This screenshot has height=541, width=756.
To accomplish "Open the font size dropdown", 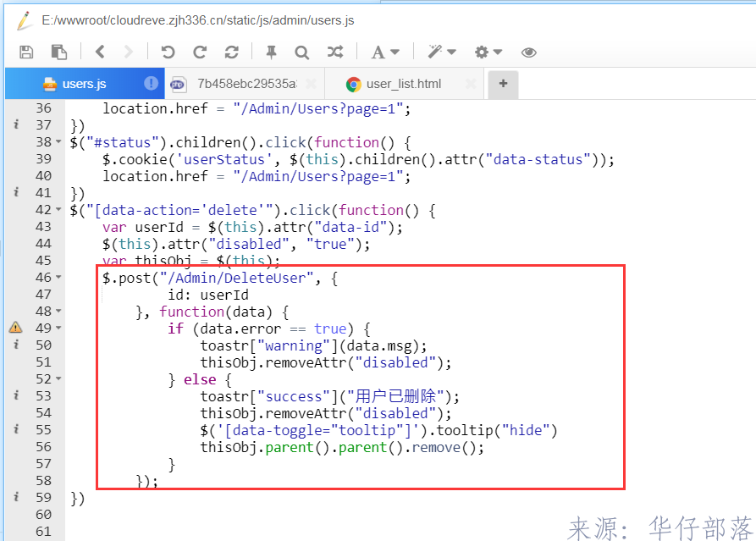I will [384, 52].
